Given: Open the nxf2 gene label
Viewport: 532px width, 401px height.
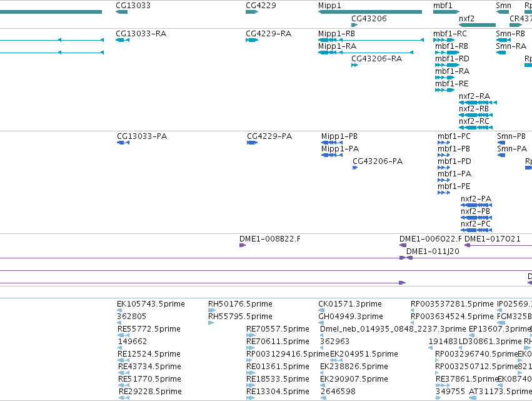Looking at the screenshot, I should pos(466,19).
